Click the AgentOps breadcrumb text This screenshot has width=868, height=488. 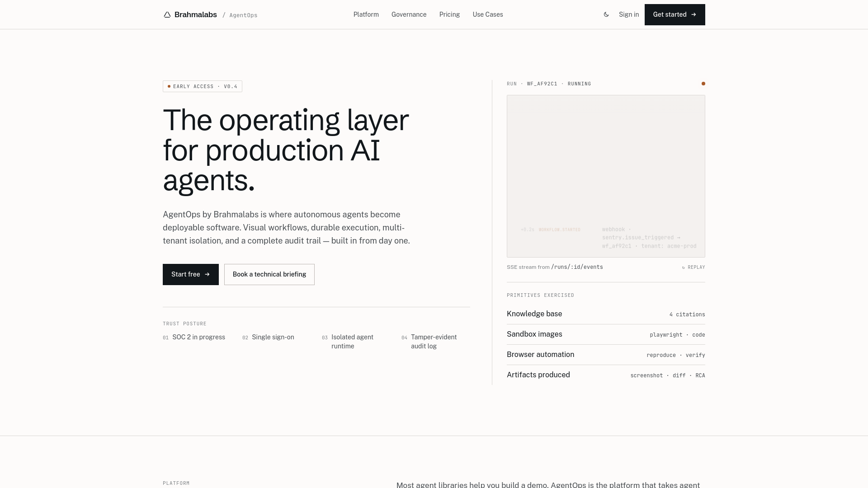(x=243, y=15)
